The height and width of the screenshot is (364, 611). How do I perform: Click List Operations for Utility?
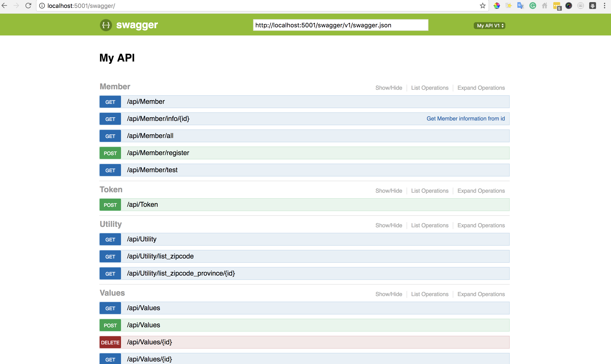click(429, 225)
